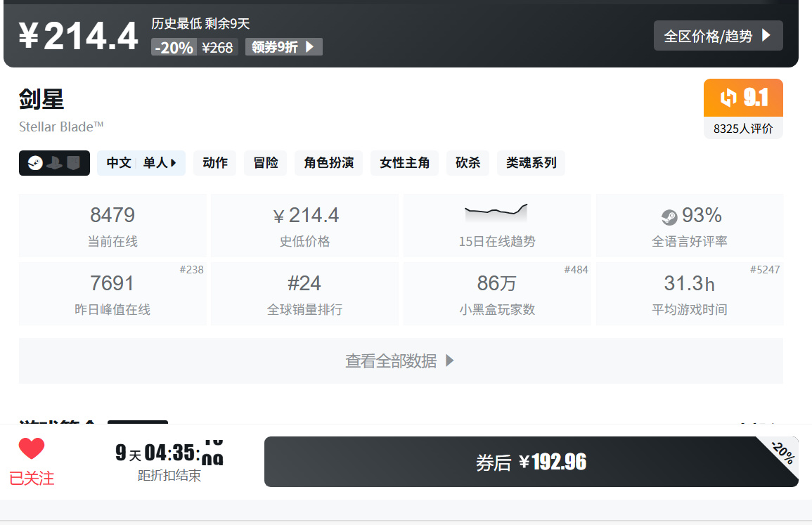Select the 动作 genre tag
This screenshot has height=525, width=812.
click(x=215, y=163)
